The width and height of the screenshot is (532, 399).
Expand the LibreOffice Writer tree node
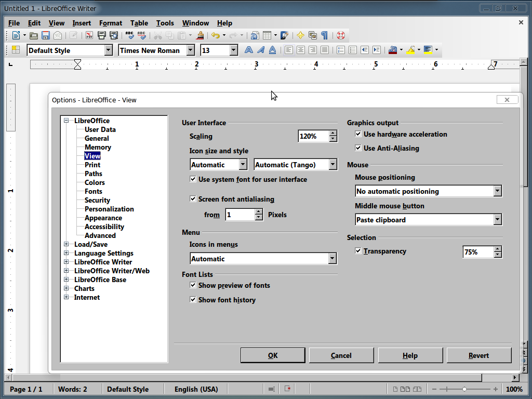(x=66, y=262)
